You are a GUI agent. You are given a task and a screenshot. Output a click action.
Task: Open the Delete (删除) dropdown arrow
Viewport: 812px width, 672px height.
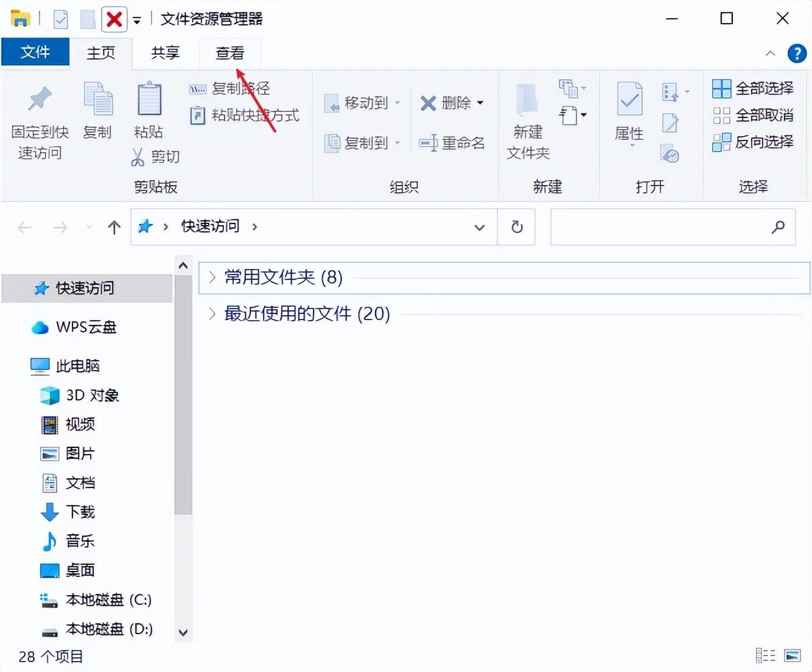[x=480, y=103]
